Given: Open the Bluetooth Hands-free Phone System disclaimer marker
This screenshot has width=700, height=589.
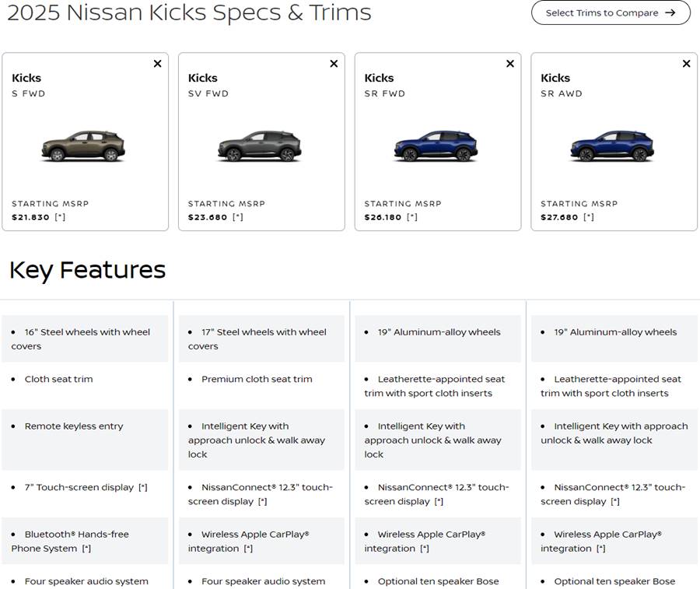Looking at the screenshot, I should click(x=86, y=549).
